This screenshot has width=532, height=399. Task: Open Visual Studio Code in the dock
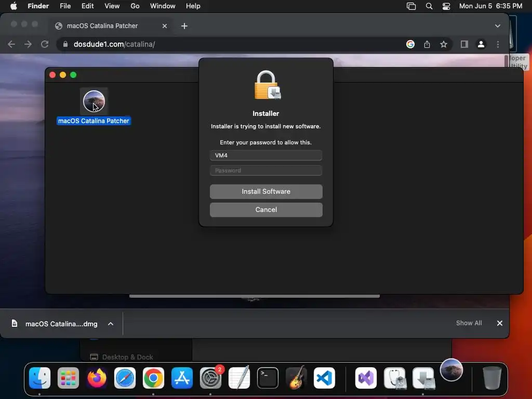tap(324, 378)
